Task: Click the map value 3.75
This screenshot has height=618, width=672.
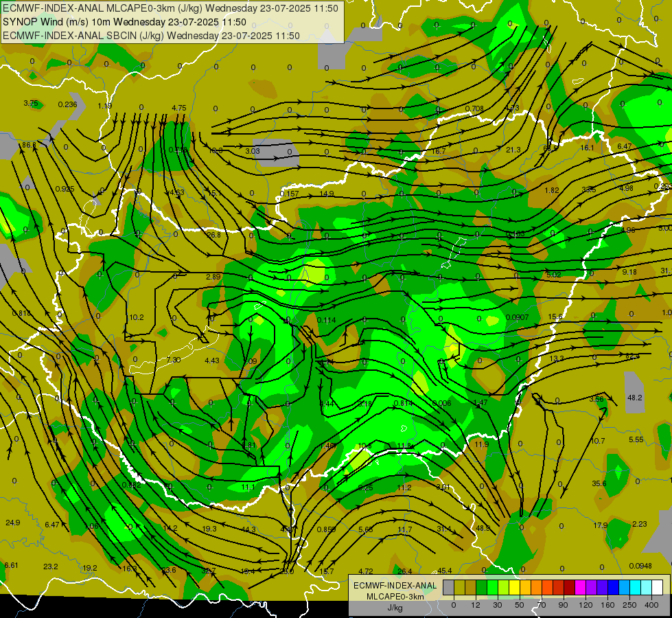Action: pos(31,104)
